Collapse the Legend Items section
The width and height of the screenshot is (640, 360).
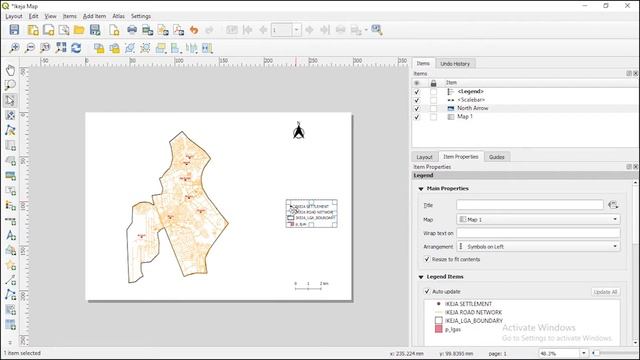(x=421, y=277)
